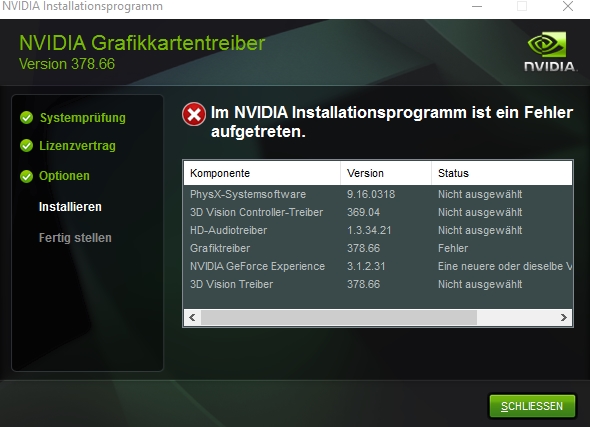
Task: Click the Lizenzvertrag green checkmark icon
Action: 26,146
